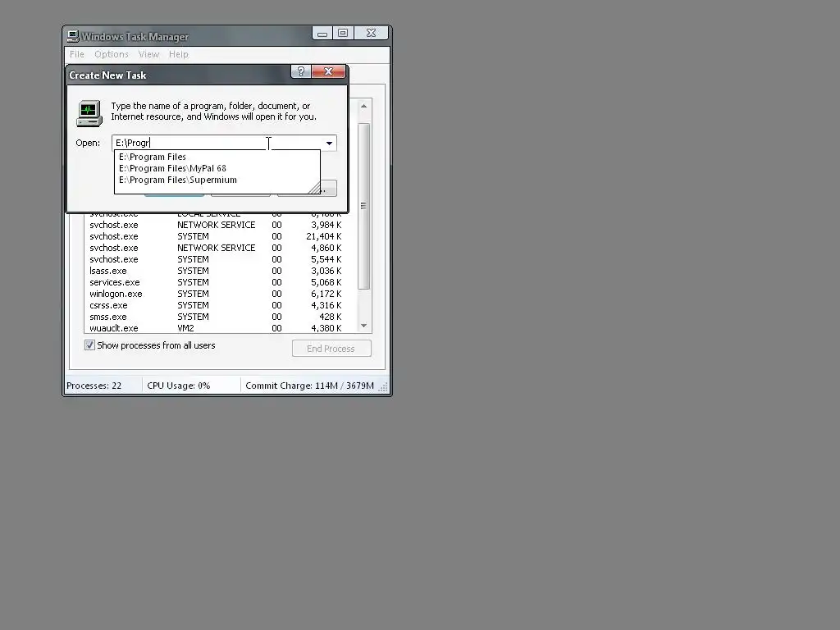This screenshot has width=840, height=630.
Task: Click the process list vertical scrollbar thumb
Action: pos(363,206)
